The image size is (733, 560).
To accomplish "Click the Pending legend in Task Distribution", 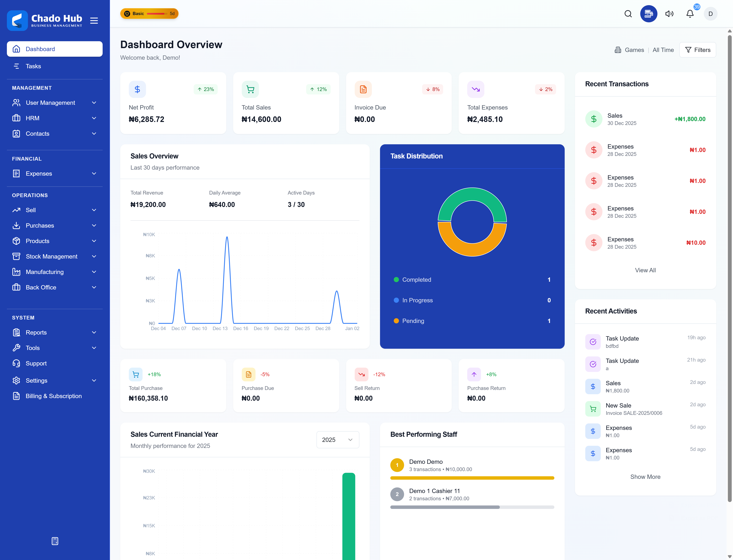I will coord(413,321).
